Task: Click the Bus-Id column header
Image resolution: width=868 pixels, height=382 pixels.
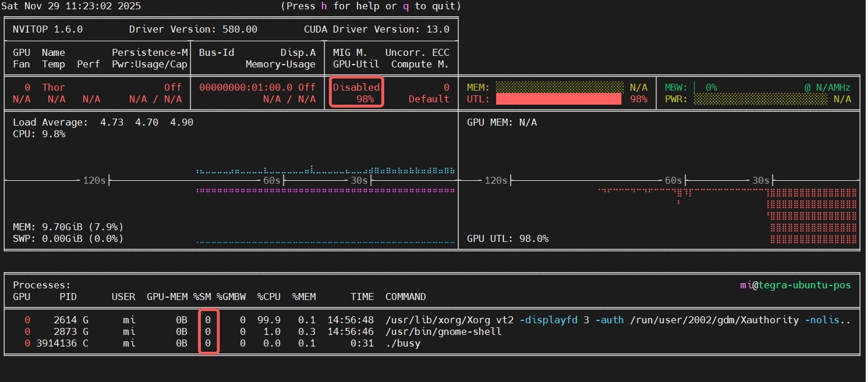Action: (x=217, y=52)
